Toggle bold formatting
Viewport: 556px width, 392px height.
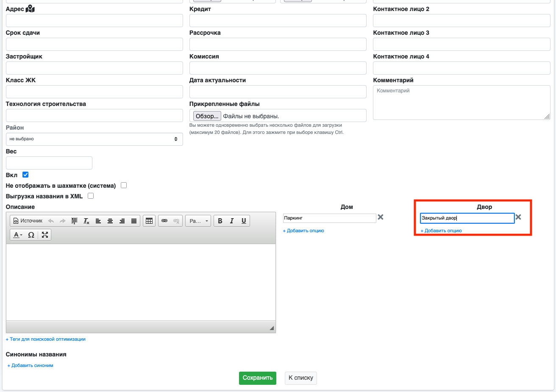click(x=220, y=221)
